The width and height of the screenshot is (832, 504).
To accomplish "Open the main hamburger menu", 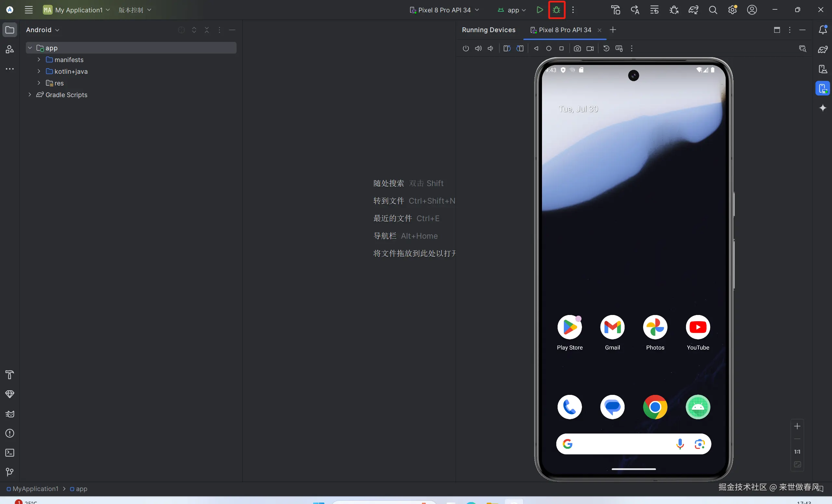I will [29, 10].
